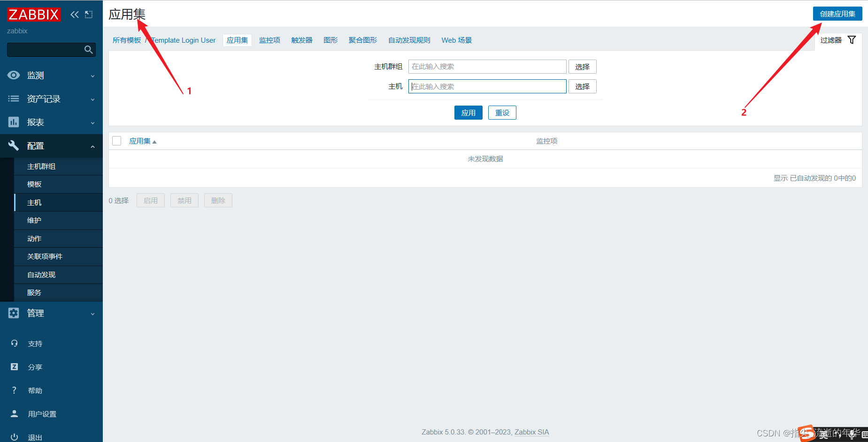Viewport: 868px width, 442px height.
Task: Expand the 监测 menu chevron
Action: tap(92, 76)
